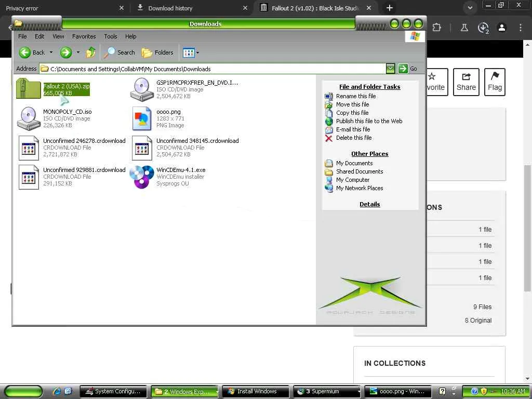Open the Tools menu

pyautogui.click(x=111, y=36)
